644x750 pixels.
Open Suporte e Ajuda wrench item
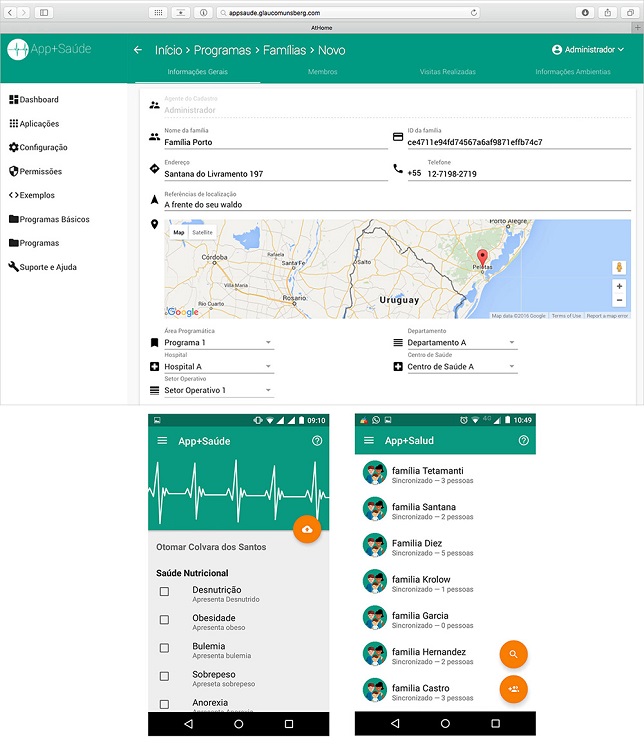click(x=43, y=267)
